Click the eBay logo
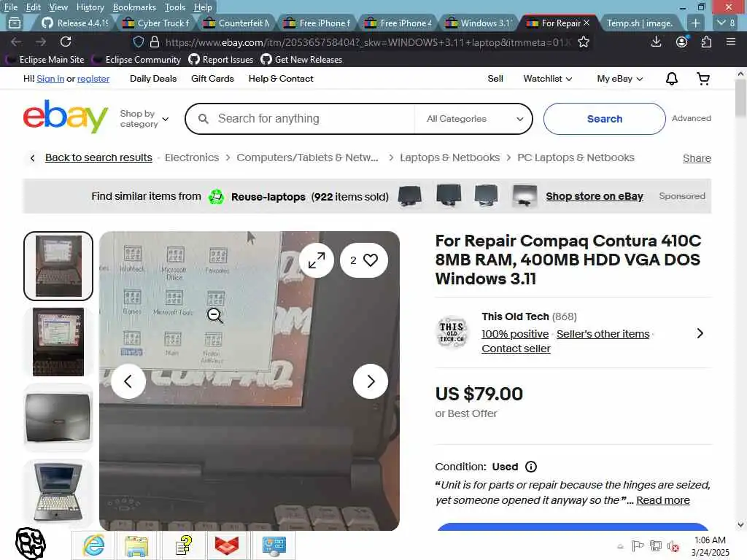 click(66, 117)
